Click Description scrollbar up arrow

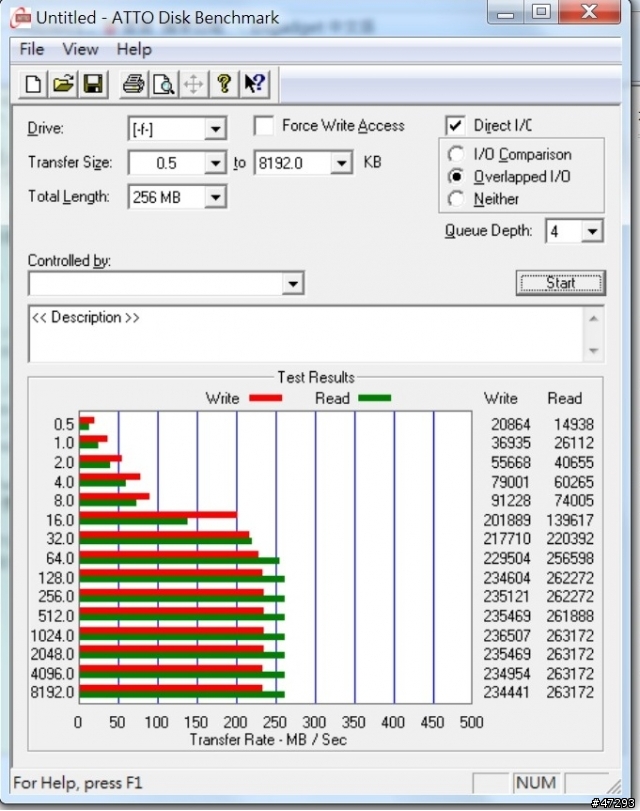593,319
